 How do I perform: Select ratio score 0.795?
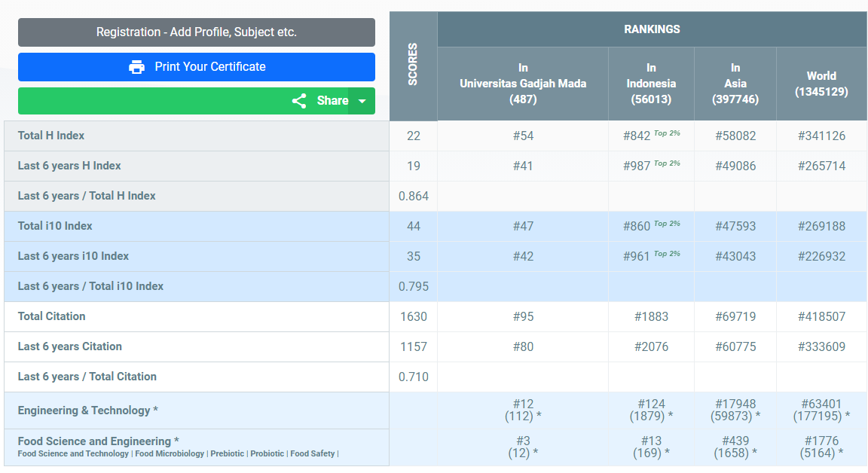[414, 286]
